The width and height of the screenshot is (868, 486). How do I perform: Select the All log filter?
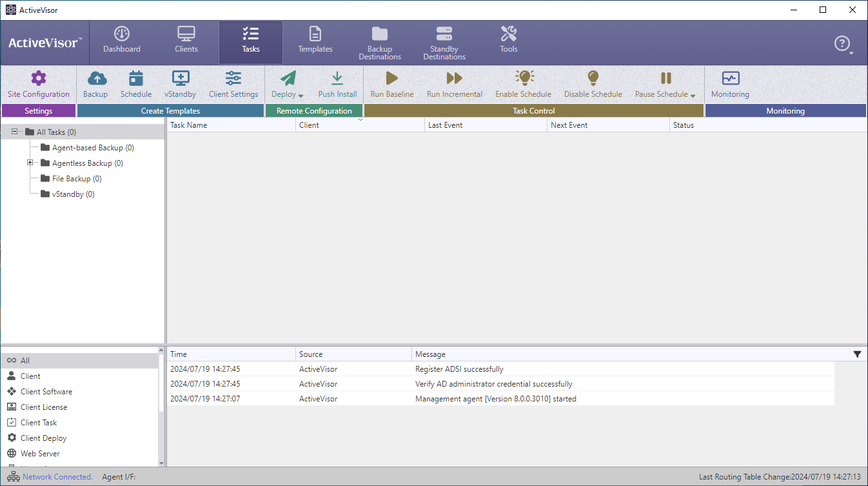79,361
